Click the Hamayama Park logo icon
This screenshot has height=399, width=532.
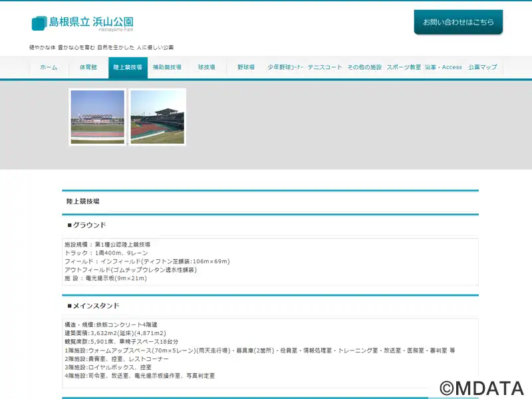39,23
